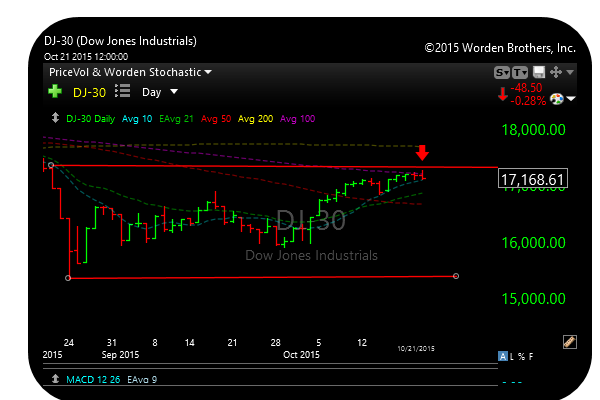
Task: Select the DJ-30 Daily plot label
Action: tap(91, 119)
